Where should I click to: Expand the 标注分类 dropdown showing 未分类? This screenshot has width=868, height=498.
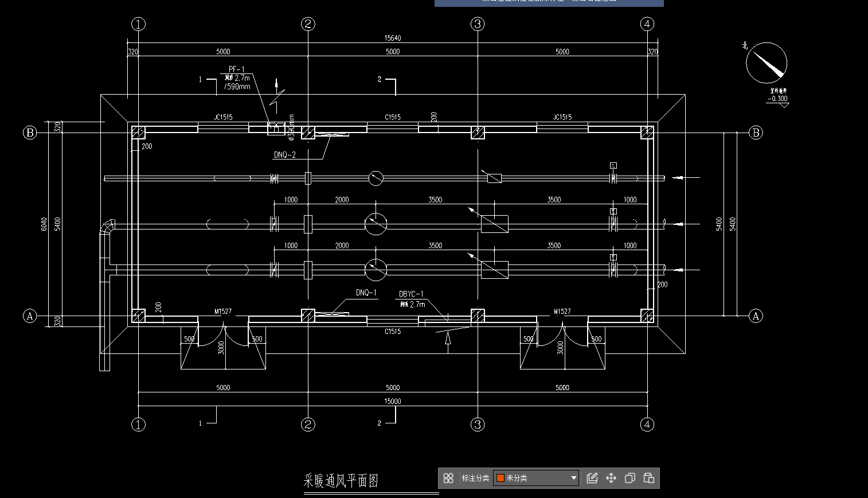537,478
